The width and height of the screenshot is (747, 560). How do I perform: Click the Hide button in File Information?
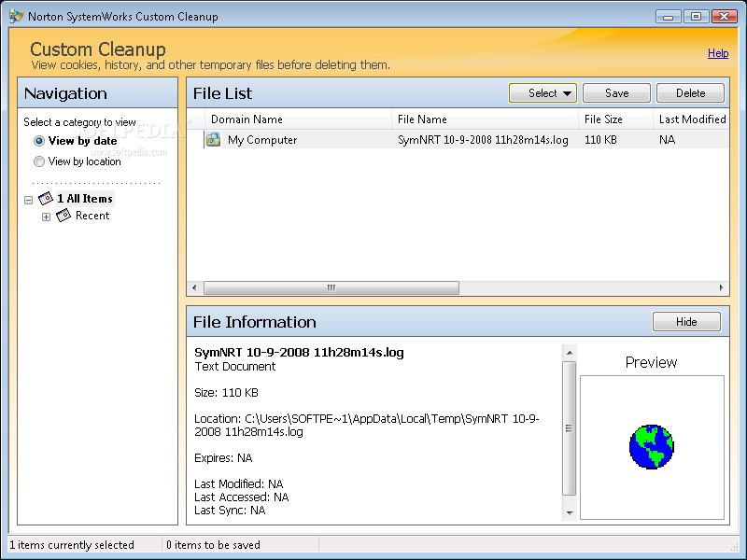click(x=686, y=322)
